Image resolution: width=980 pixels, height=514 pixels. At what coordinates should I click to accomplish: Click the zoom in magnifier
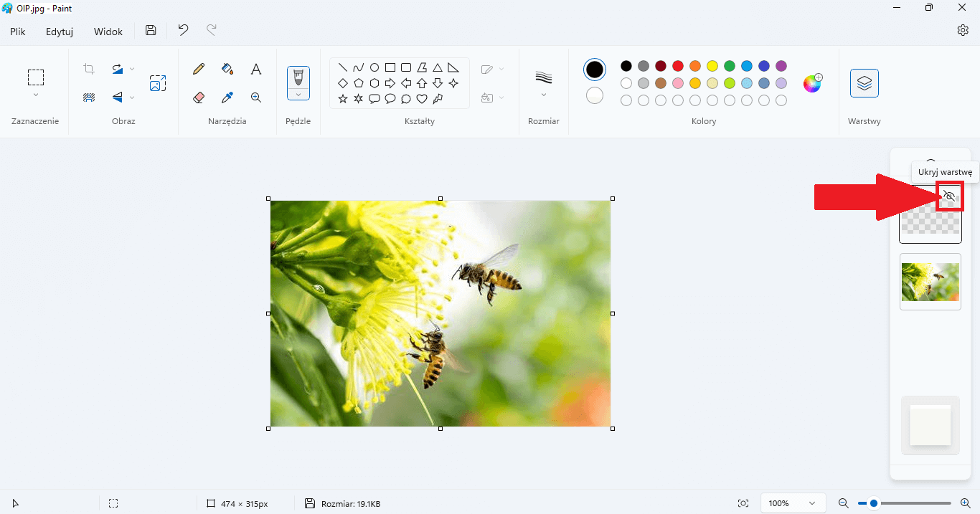tap(966, 503)
